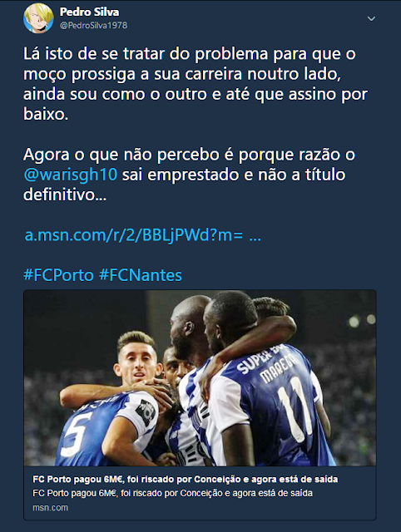Image resolution: width=401 pixels, height=532 pixels.
Task: Click the link card footer area
Action: (x=200, y=493)
